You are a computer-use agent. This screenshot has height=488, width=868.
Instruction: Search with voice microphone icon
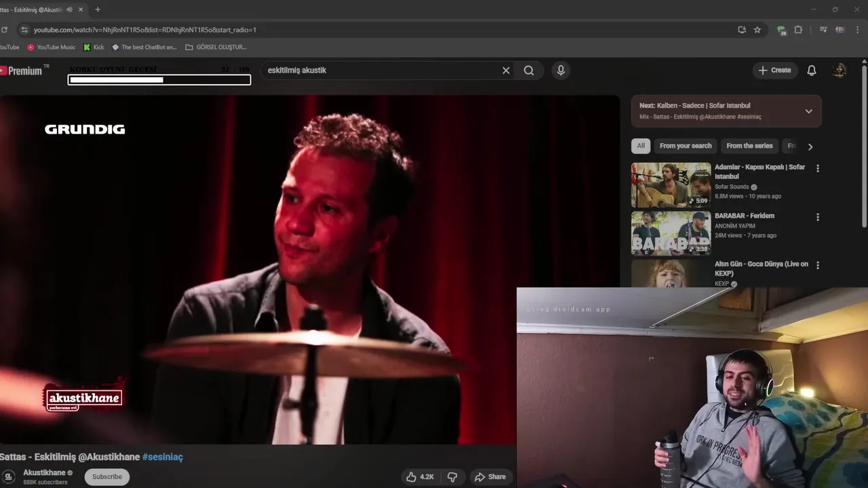tap(561, 70)
